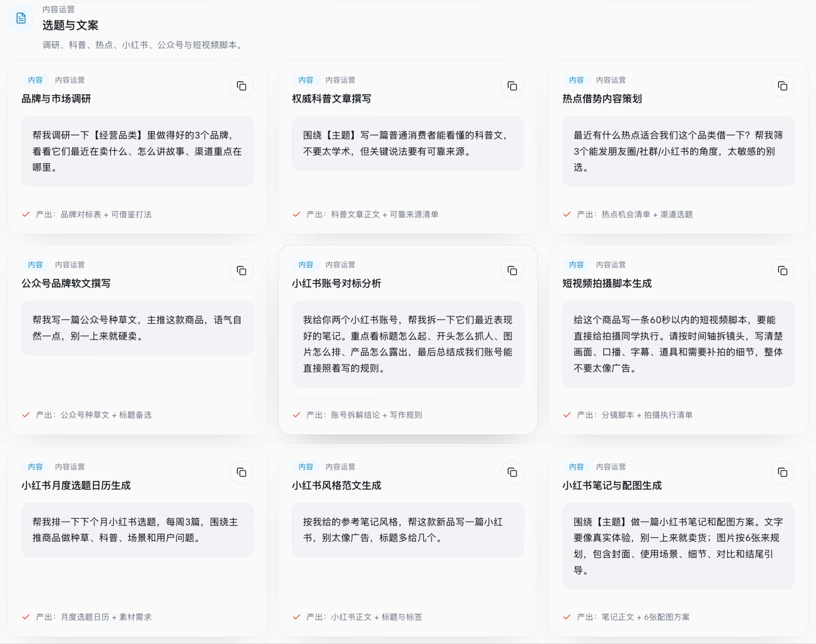Viewport: 816px width, 644px height.
Task: Click the 内容 tag on 热点借势内容策划 card
Action: pos(576,80)
